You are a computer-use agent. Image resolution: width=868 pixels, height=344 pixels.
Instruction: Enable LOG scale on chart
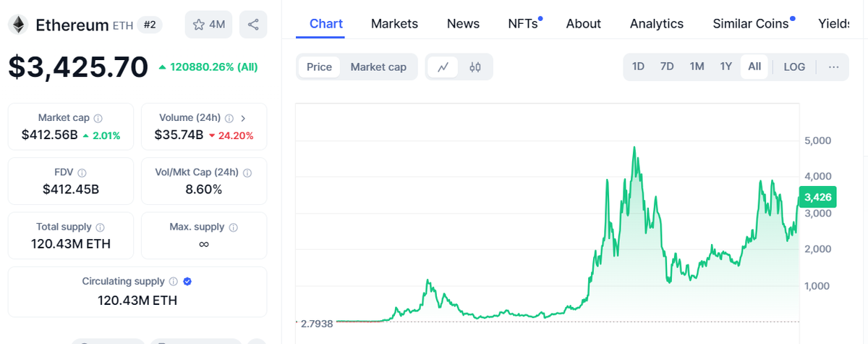coord(794,67)
